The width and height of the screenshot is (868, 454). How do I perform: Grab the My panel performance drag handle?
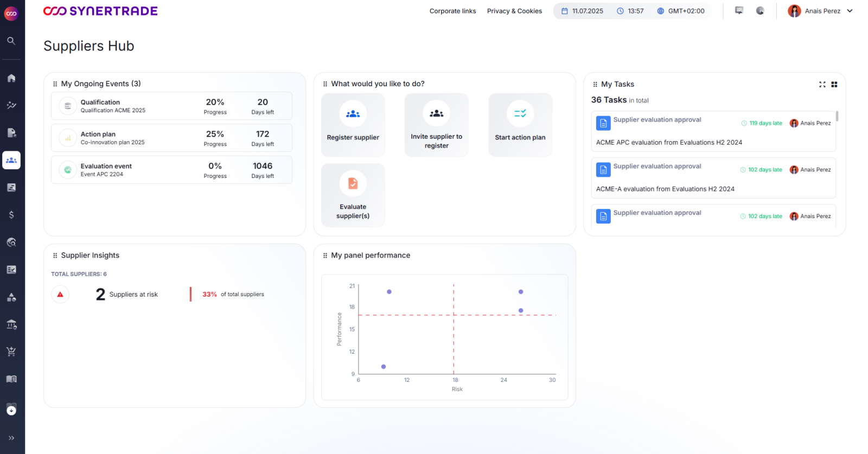(325, 255)
